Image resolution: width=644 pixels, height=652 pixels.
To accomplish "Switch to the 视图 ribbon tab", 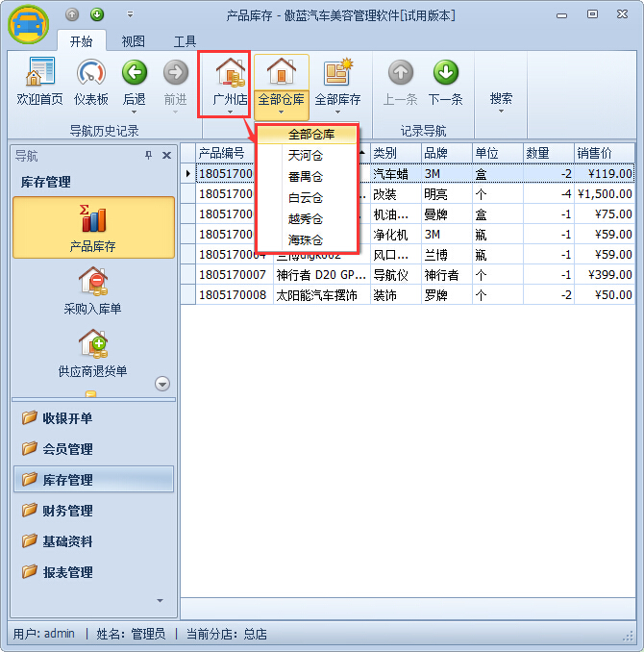I will pyautogui.click(x=134, y=41).
